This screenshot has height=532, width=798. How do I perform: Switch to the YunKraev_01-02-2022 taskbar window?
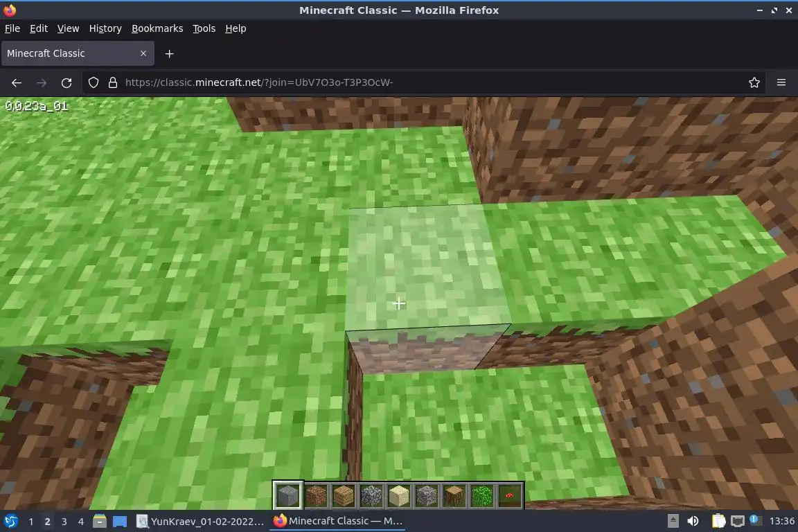pyautogui.click(x=201, y=522)
